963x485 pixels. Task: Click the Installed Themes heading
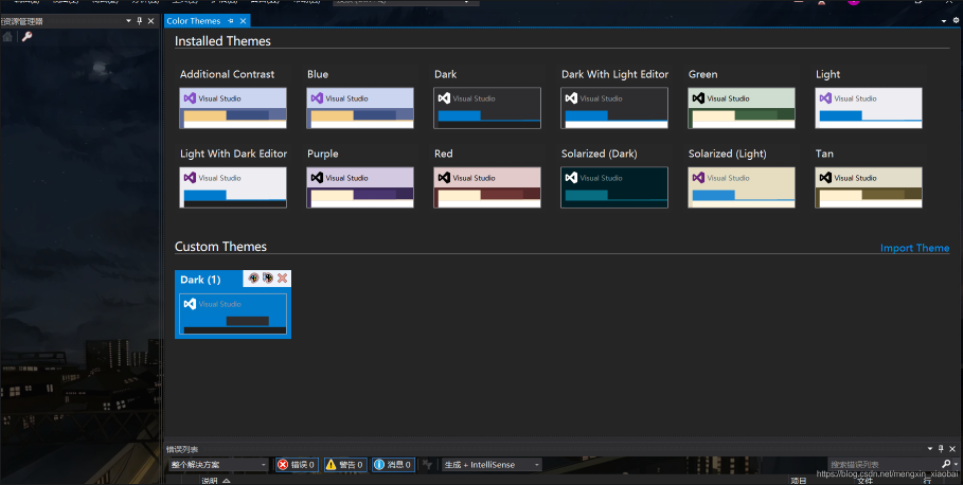tap(222, 41)
